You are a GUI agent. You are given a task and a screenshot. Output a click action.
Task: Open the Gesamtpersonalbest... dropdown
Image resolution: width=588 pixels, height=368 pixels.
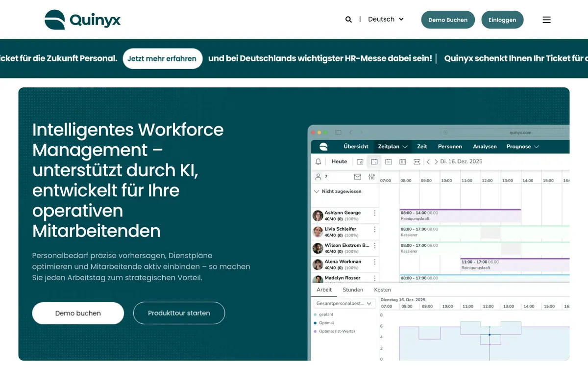point(344,304)
